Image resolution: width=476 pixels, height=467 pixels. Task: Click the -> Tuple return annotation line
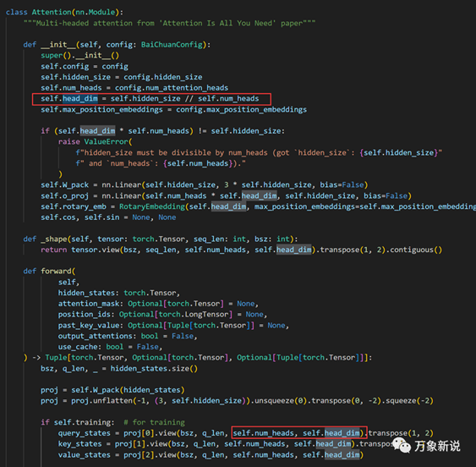click(198, 358)
